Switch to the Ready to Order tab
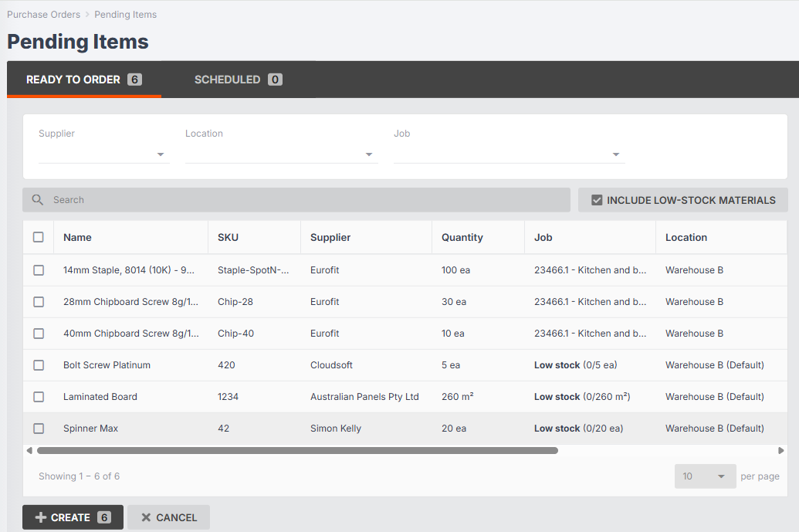This screenshot has width=799, height=532. (x=84, y=80)
